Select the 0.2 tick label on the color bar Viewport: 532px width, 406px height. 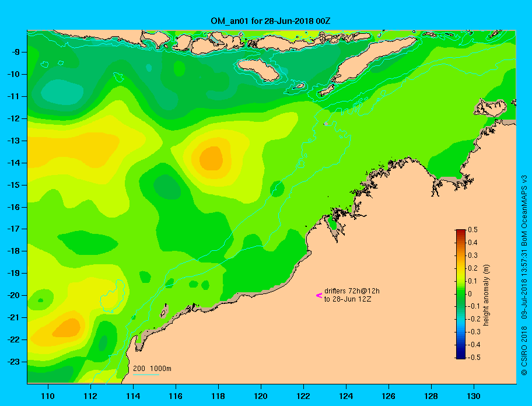tap(473, 268)
